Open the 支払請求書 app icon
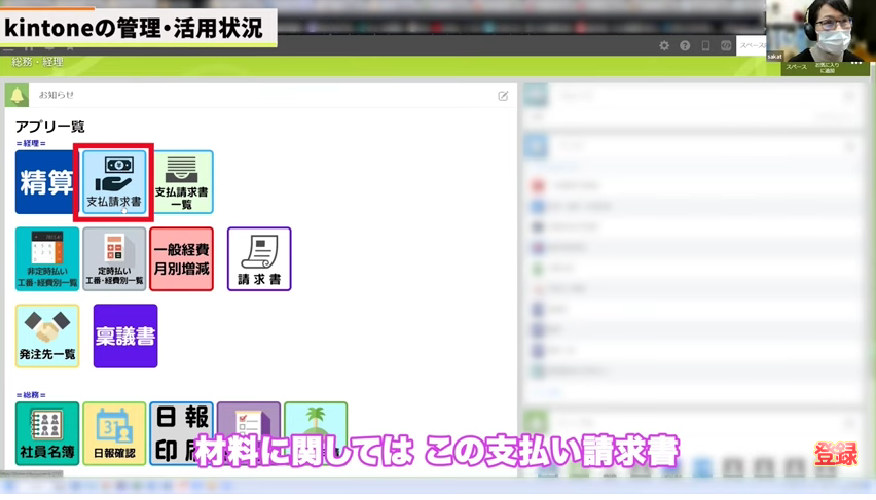The height and width of the screenshot is (500, 876). pyautogui.click(x=114, y=182)
